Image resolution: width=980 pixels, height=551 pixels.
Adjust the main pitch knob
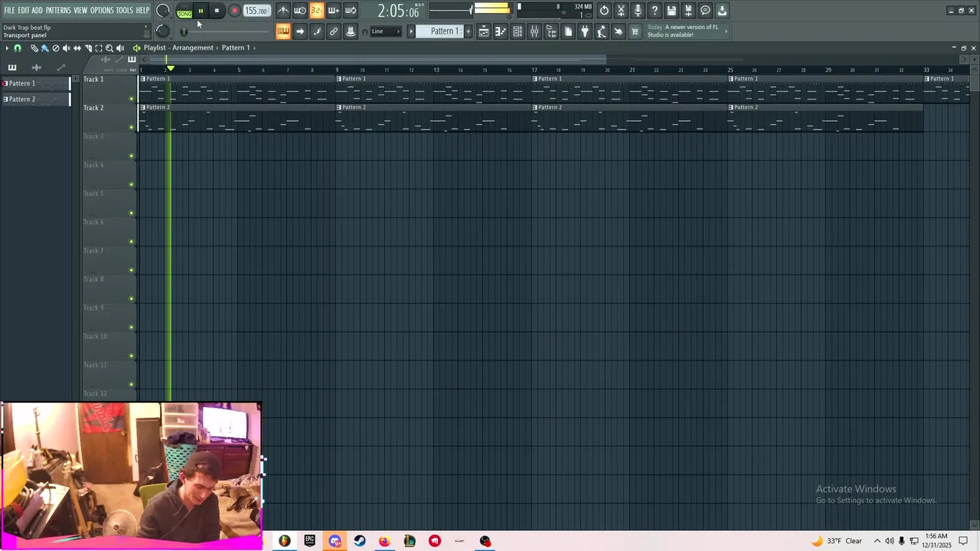pyautogui.click(x=162, y=31)
